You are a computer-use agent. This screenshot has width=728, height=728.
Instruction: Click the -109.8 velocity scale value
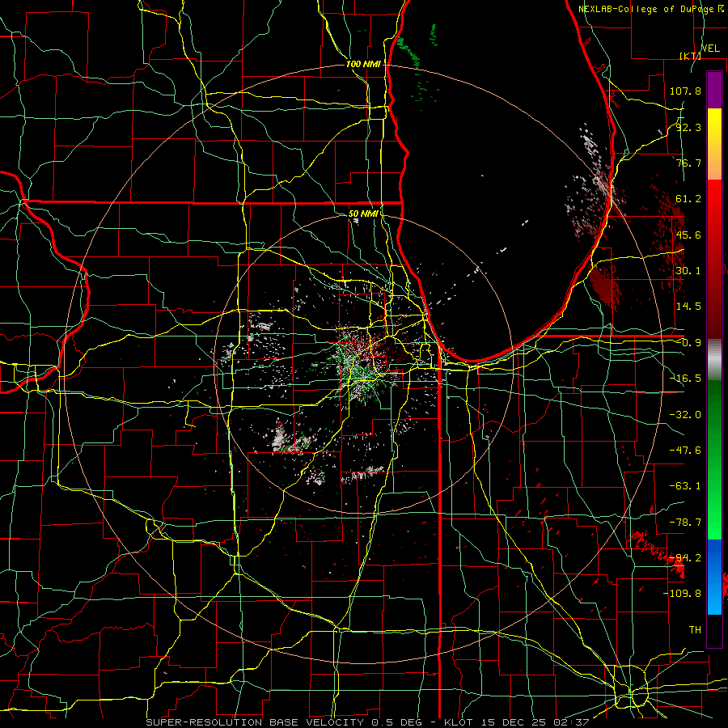pos(682,594)
